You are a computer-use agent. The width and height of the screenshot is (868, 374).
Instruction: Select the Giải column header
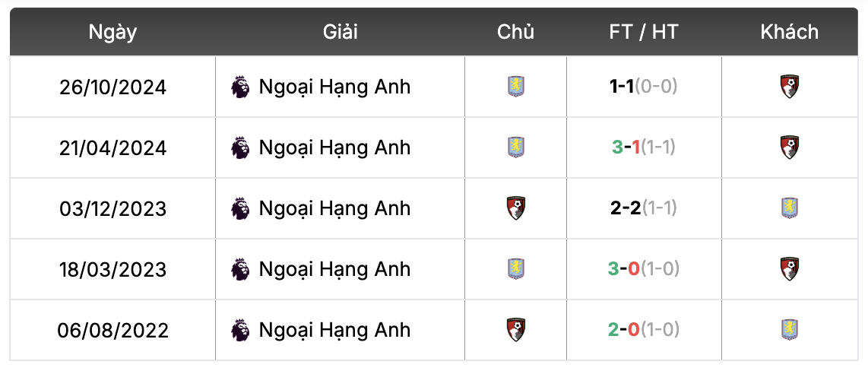click(x=340, y=32)
